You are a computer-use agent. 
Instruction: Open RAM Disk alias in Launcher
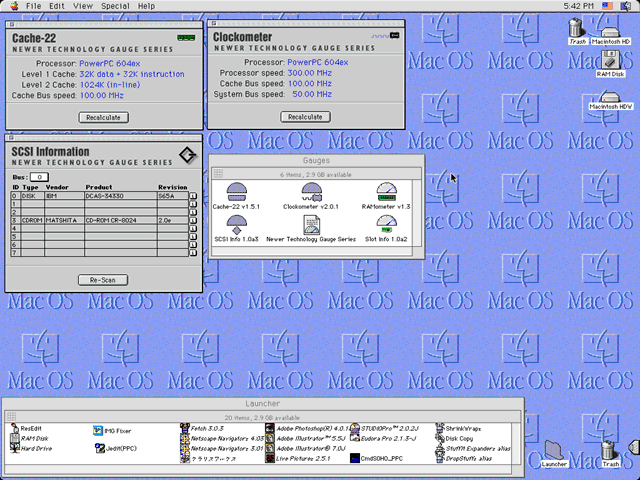click(29, 438)
